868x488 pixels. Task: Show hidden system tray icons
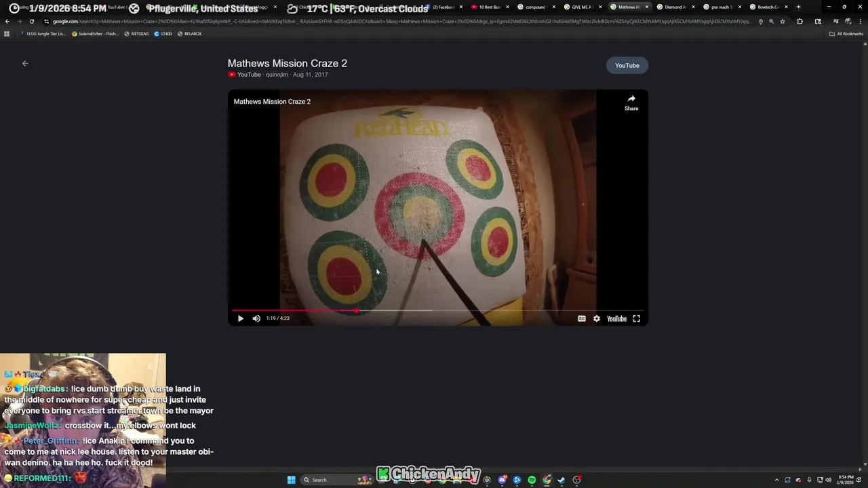[776, 480]
